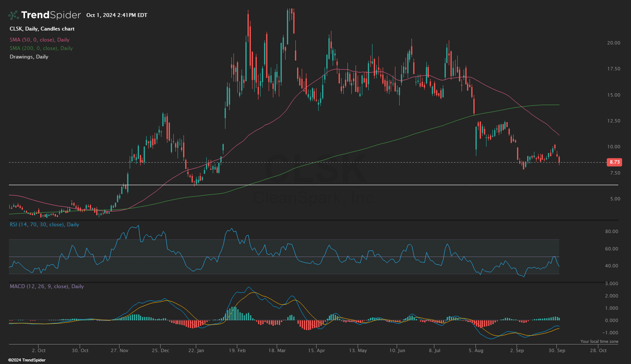
Task: Click the ©2024 TrendSpider copyright notice
Action: point(27,360)
